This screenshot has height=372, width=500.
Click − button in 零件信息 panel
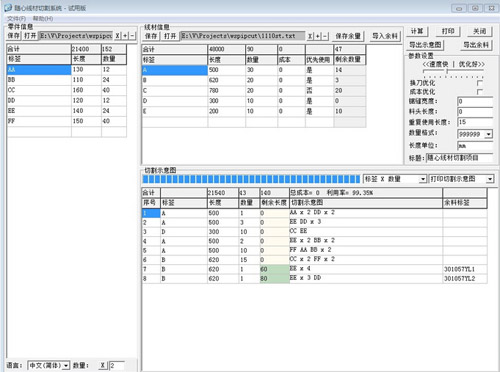coord(132,36)
